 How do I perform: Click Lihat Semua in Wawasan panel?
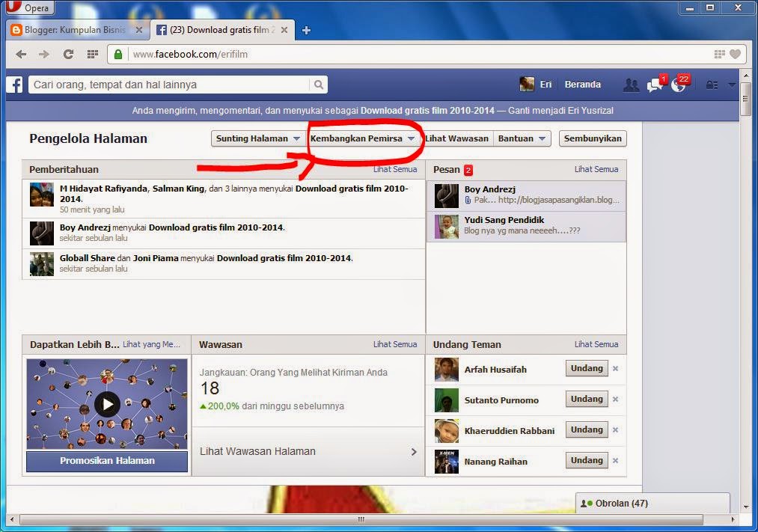(x=395, y=344)
